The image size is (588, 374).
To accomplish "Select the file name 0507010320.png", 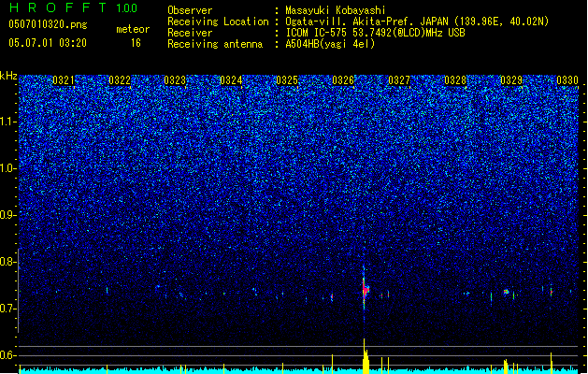I will point(48,24).
